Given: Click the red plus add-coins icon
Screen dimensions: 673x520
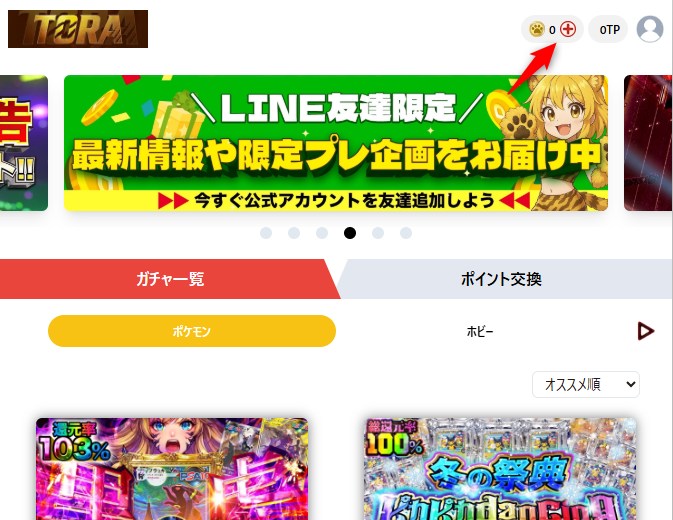Looking at the screenshot, I should [x=568, y=29].
